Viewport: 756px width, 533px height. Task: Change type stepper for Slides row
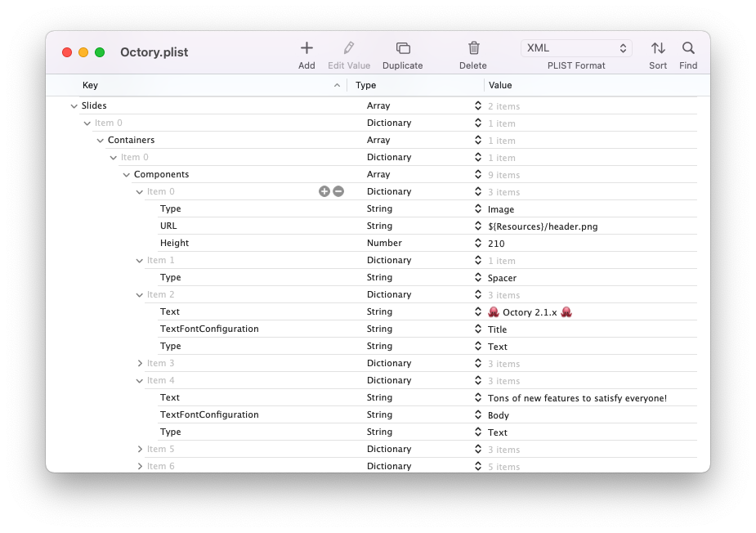point(478,105)
